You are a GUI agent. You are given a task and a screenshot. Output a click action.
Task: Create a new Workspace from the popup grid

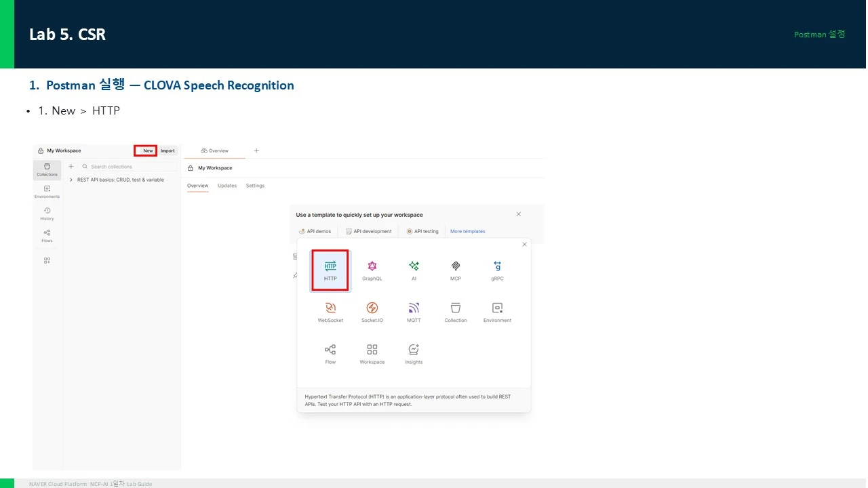pos(372,354)
